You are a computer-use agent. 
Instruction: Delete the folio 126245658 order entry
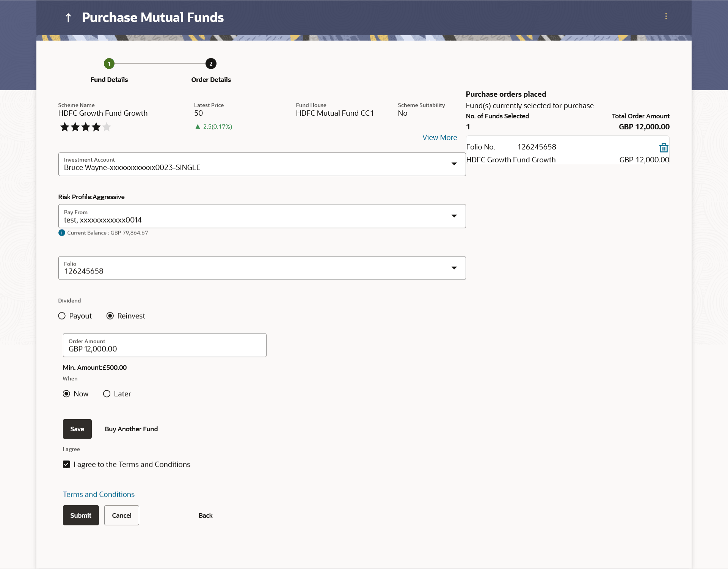(664, 148)
